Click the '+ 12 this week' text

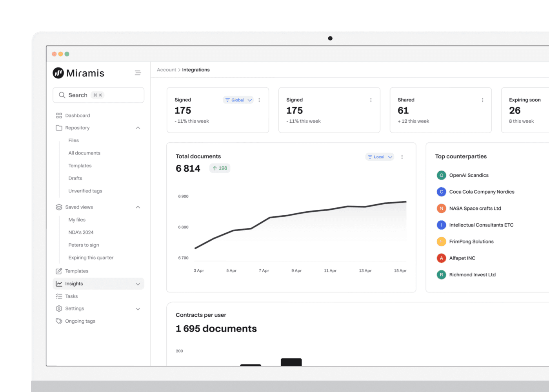413,121
